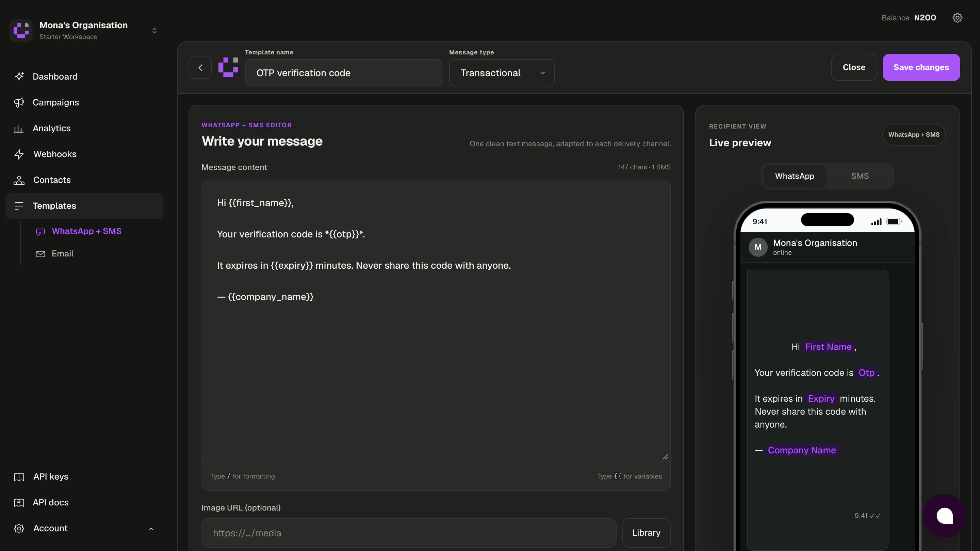Click the Close button
The image size is (980, 551).
[854, 67]
